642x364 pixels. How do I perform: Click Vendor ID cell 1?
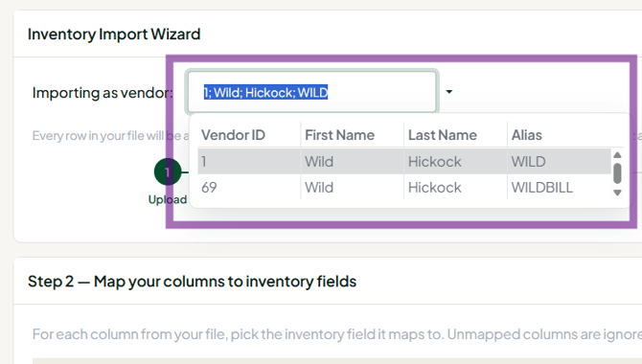[204, 162]
